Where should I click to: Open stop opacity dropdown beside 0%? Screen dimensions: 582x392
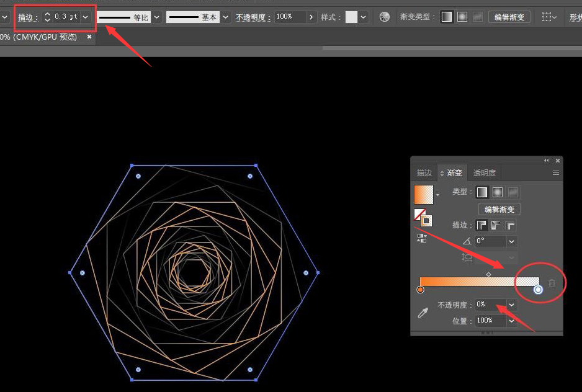(512, 305)
